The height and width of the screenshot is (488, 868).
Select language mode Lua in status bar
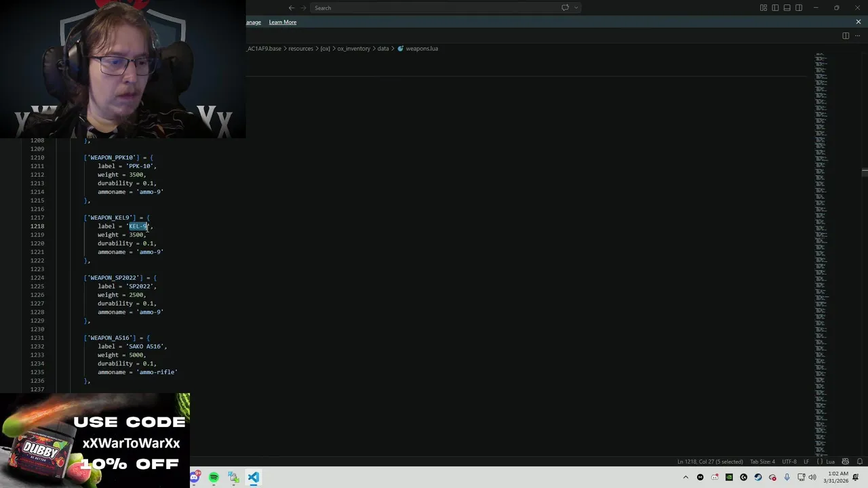(x=830, y=462)
